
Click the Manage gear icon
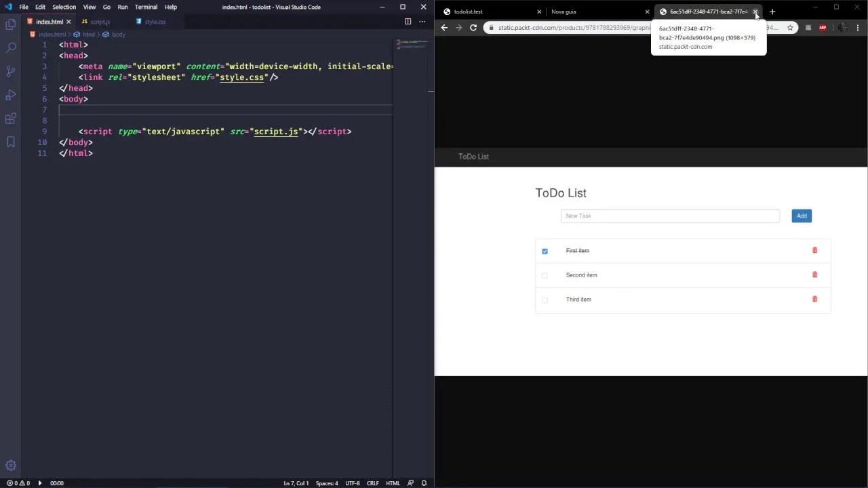coord(11,466)
